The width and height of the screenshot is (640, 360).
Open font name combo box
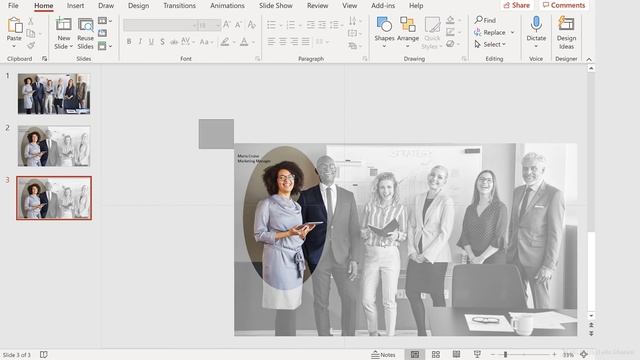pos(160,25)
